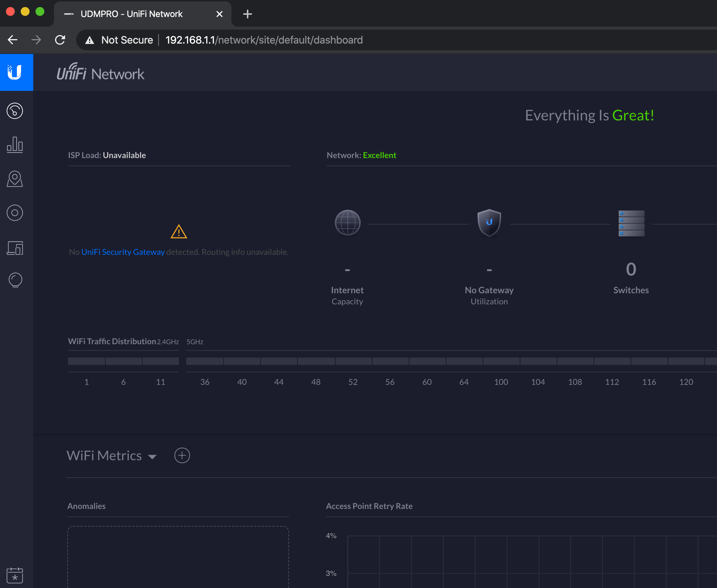Image resolution: width=717 pixels, height=588 pixels.
Task: Go back to the previous page
Action: point(13,40)
